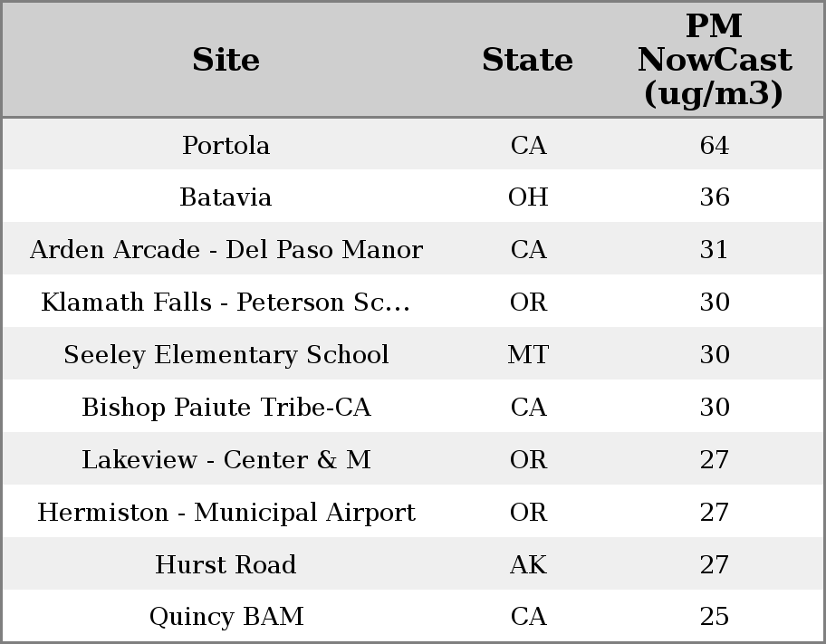
Task: Click Portola's PM value of 64
Action: 714,145
